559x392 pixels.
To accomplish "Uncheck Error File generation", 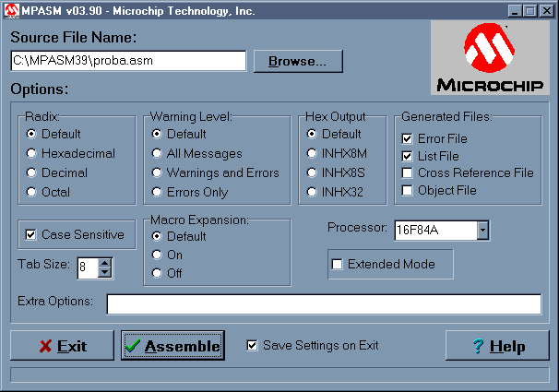I will pyautogui.click(x=407, y=138).
